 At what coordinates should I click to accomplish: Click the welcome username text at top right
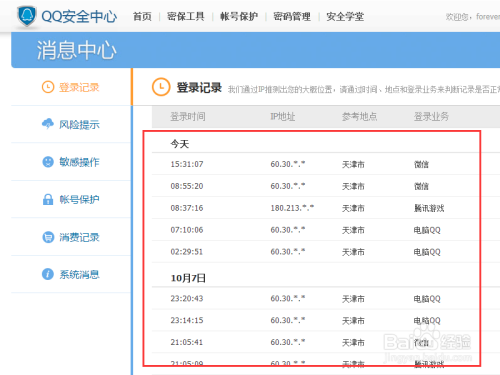click(x=488, y=16)
